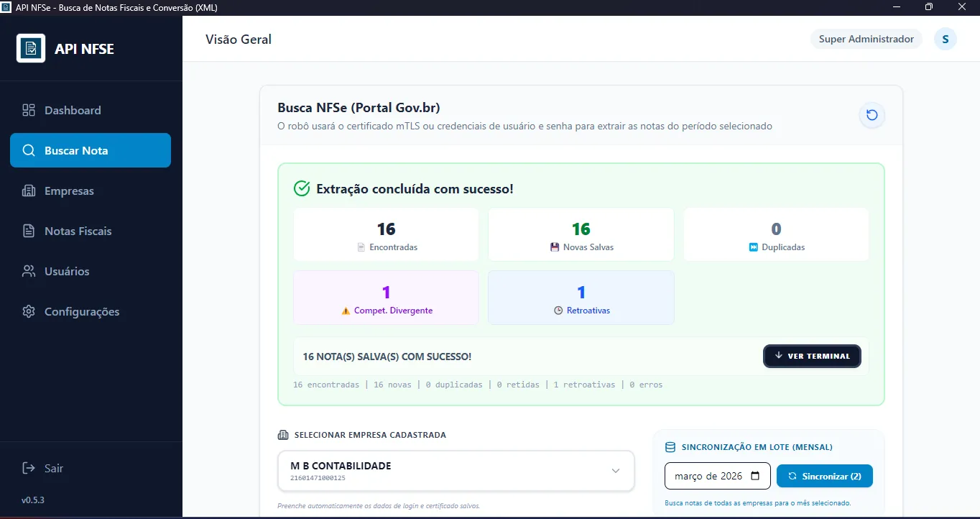The height and width of the screenshot is (519, 980).
Task: Click the building icon beside Selecionar Empresa
Action: 282,435
